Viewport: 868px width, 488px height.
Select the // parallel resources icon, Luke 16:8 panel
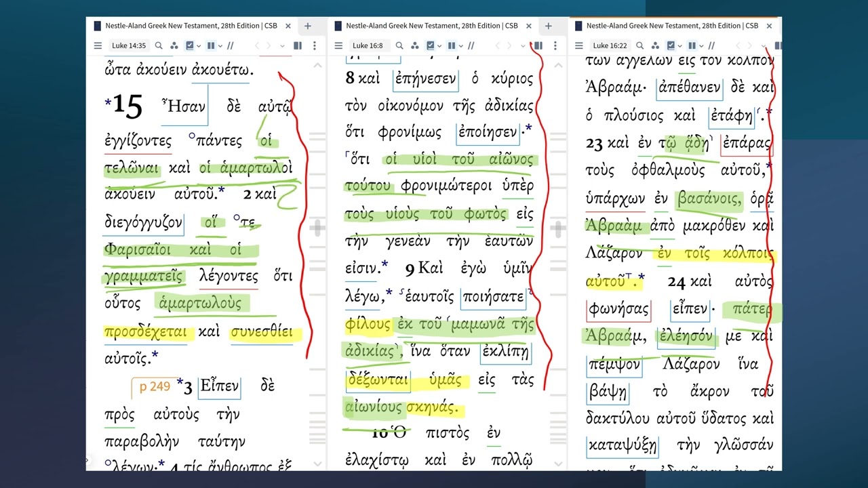point(471,45)
